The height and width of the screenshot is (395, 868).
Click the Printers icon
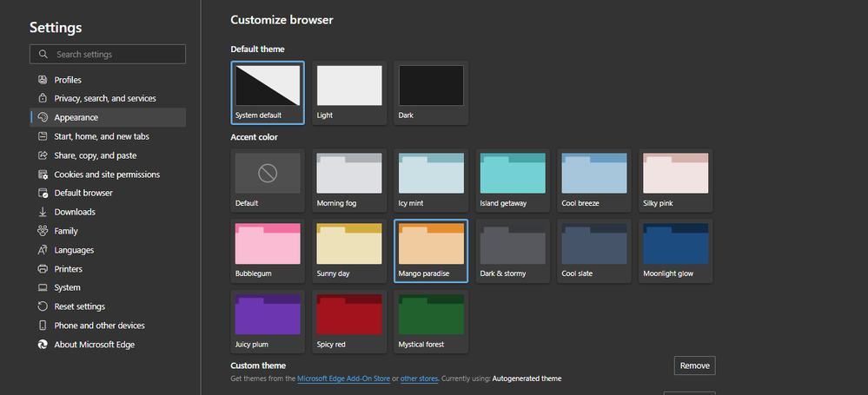(43, 269)
